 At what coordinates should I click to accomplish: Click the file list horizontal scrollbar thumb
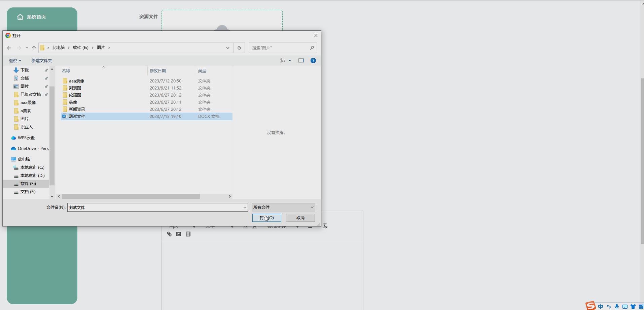[x=131, y=196]
